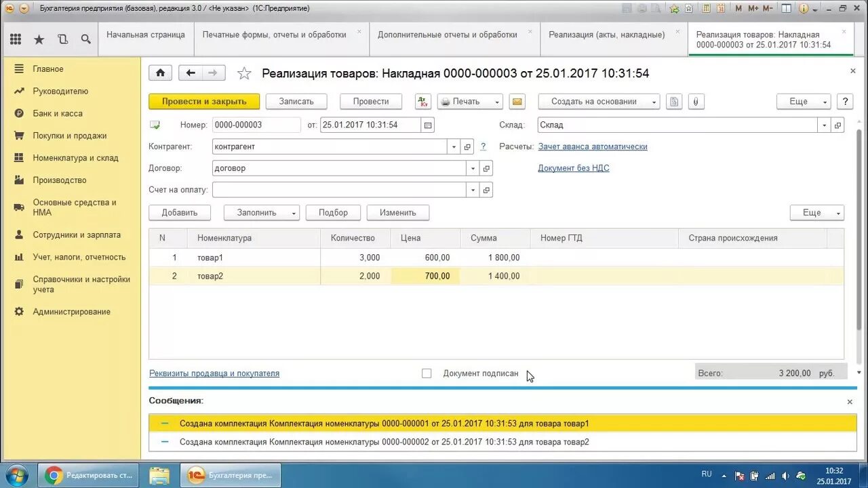The image size is (868, 488).
Task: Open Покупки и продажи section
Action: tap(70, 136)
